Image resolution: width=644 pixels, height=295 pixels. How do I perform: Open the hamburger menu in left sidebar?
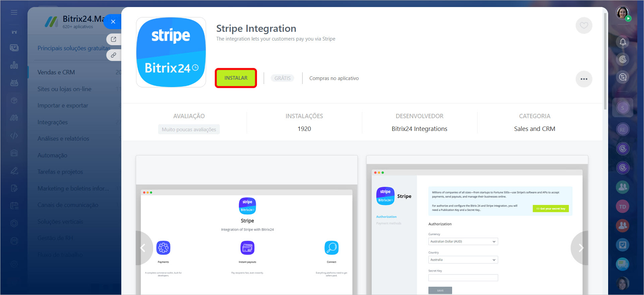(x=14, y=12)
